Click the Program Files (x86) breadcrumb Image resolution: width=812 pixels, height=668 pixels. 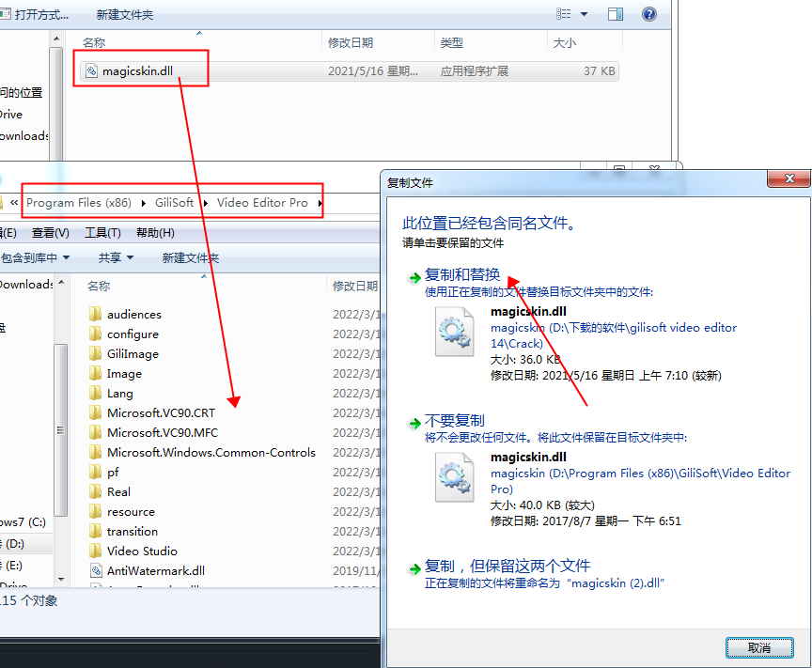[x=79, y=203]
